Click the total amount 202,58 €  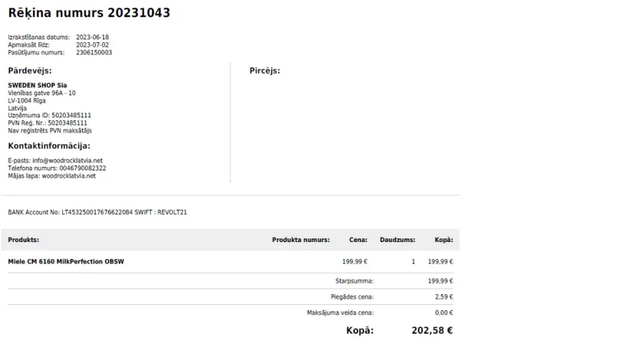(432, 331)
